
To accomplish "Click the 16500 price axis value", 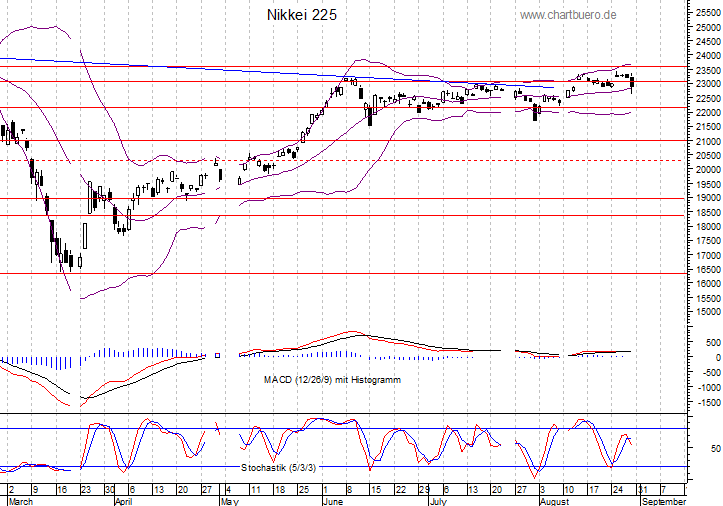I will (708, 269).
